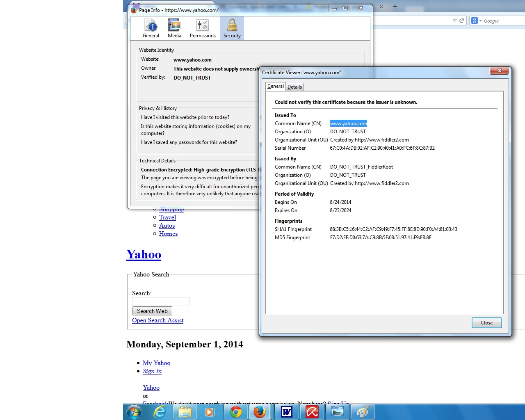Click the Issued To Organization DO_NOT_TRUST value

point(348,132)
